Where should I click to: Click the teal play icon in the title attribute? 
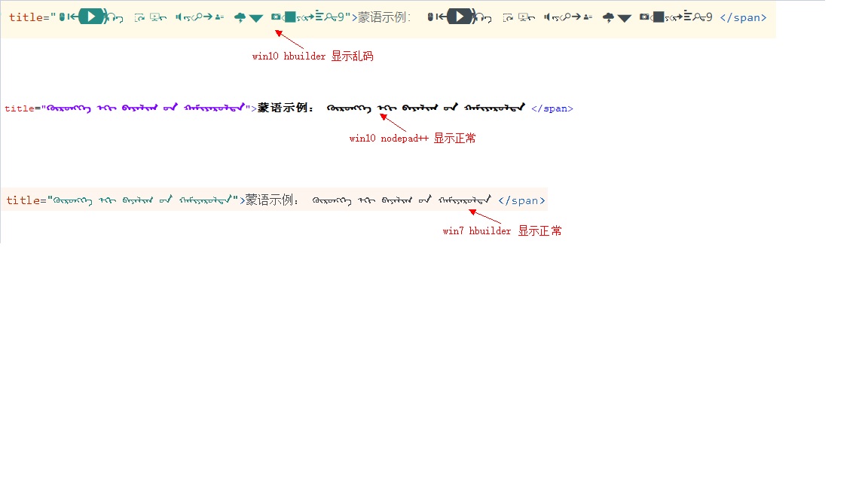91,17
